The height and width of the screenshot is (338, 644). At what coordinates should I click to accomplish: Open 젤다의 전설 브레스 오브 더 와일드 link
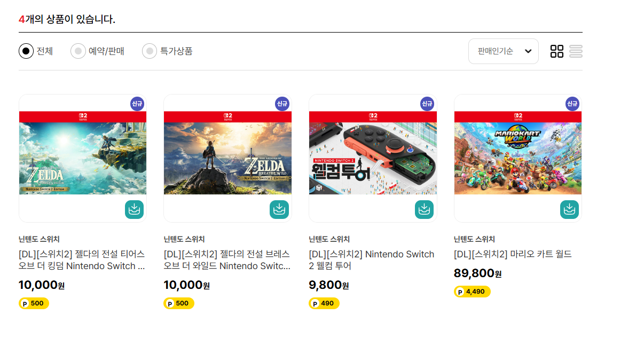point(227,260)
